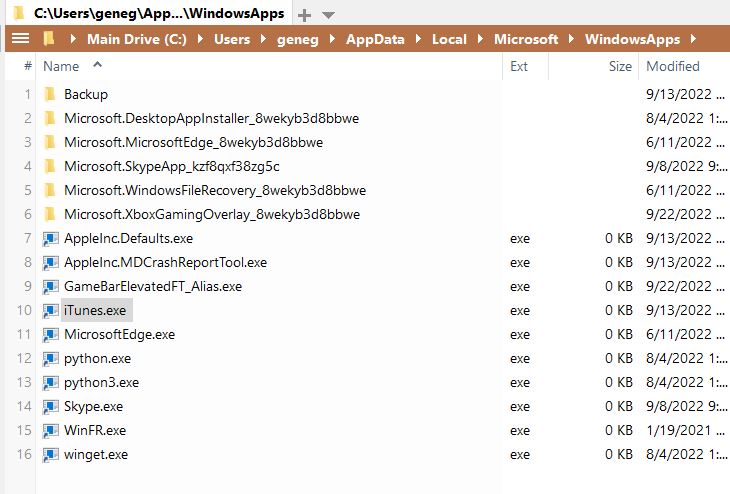Screen dimensions: 730x494
Task: Click python3.exe file icon
Action: click(50, 382)
